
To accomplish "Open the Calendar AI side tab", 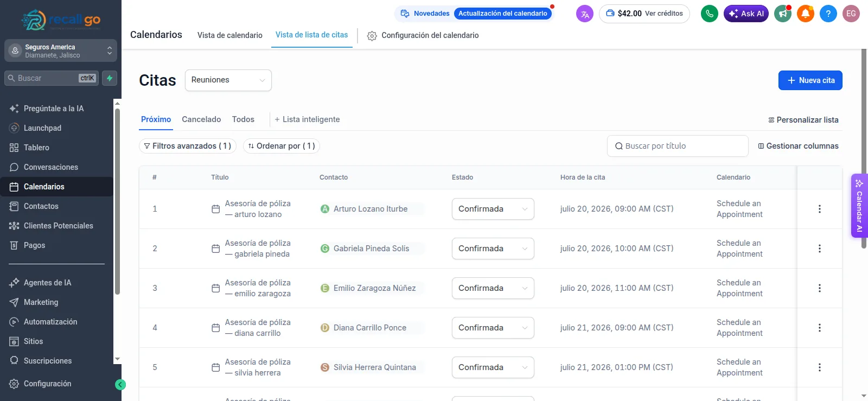I will [859, 206].
